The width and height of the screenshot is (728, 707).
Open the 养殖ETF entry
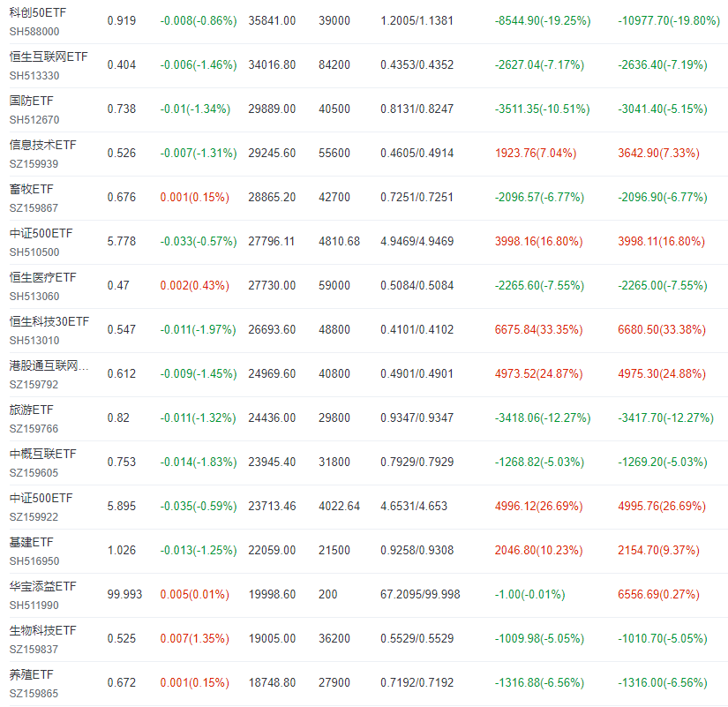(x=31, y=674)
